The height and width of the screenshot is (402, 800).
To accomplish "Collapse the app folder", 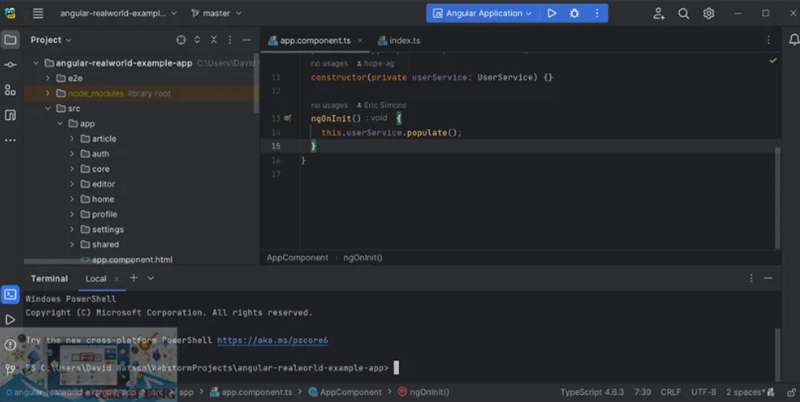I will click(x=60, y=123).
